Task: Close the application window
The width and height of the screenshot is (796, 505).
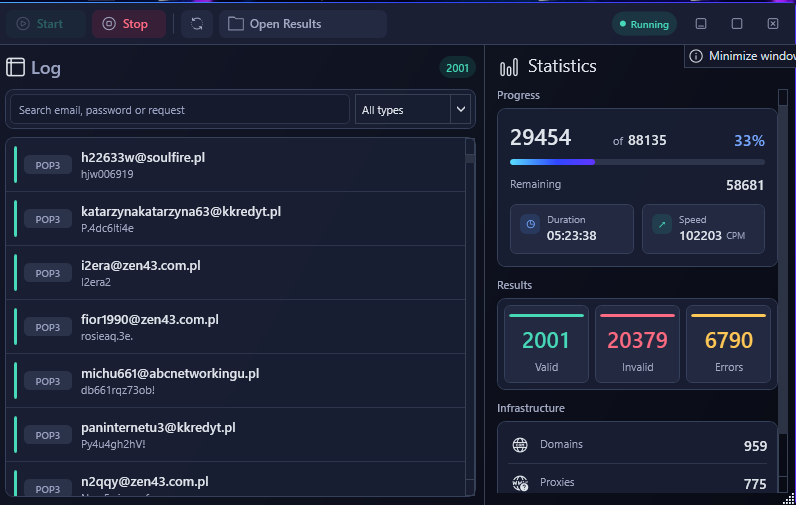Action: tap(773, 24)
